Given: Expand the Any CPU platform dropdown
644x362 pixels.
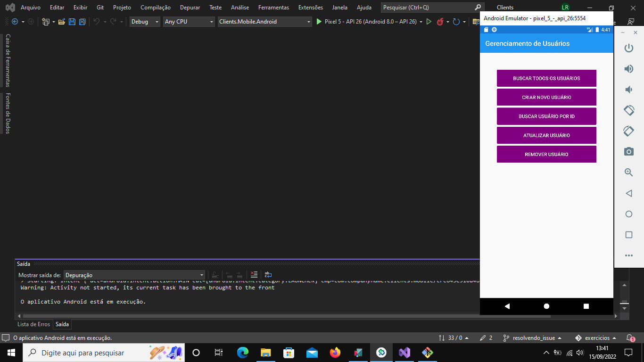Looking at the screenshot, I should [x=189, y=21].
